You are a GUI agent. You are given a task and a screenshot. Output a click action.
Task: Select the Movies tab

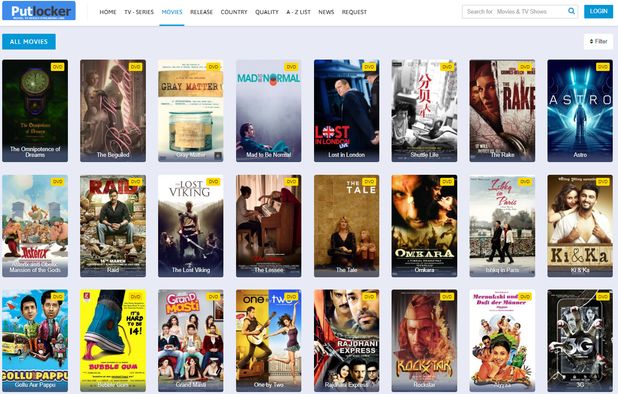(172, 12)
